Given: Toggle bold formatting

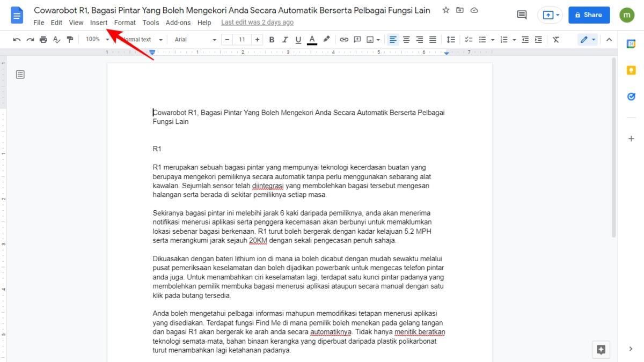Looking at the screenshot, I should pyautogui.click(x=272, y=40).
